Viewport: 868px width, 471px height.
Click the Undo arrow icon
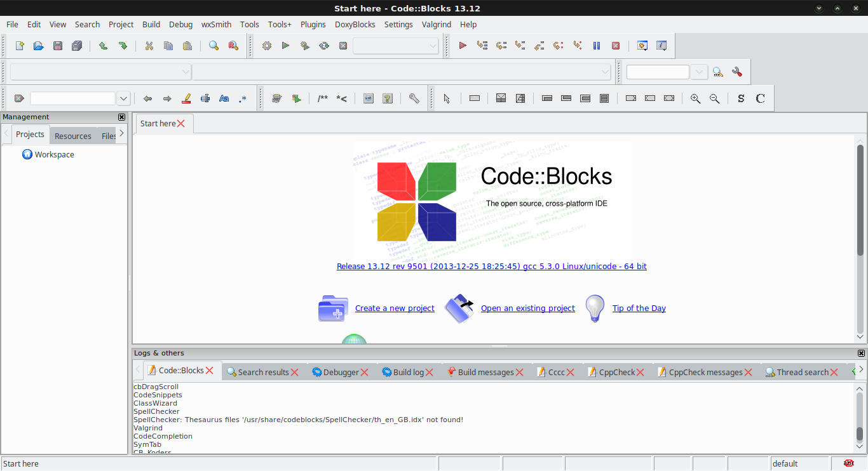coord(103,46)
